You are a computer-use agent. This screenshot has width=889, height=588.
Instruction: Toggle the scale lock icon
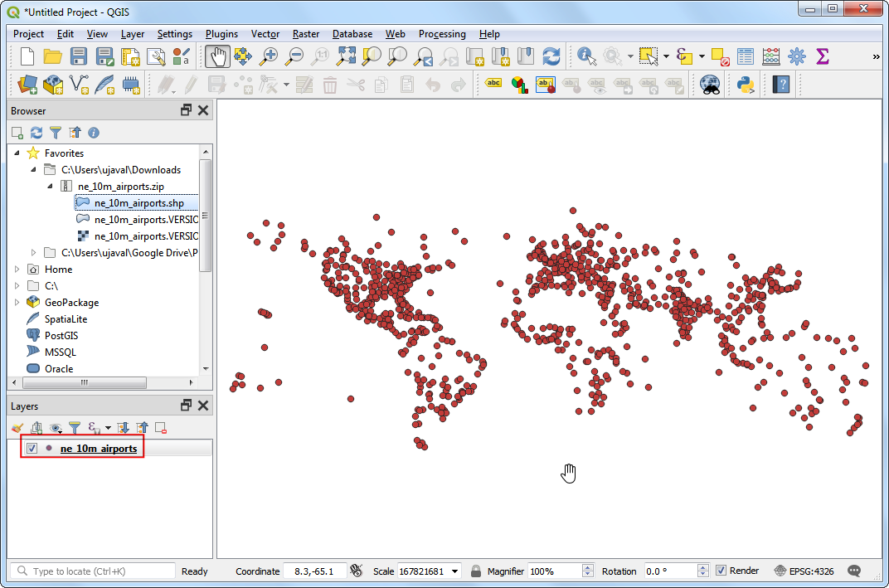[476, 571]
